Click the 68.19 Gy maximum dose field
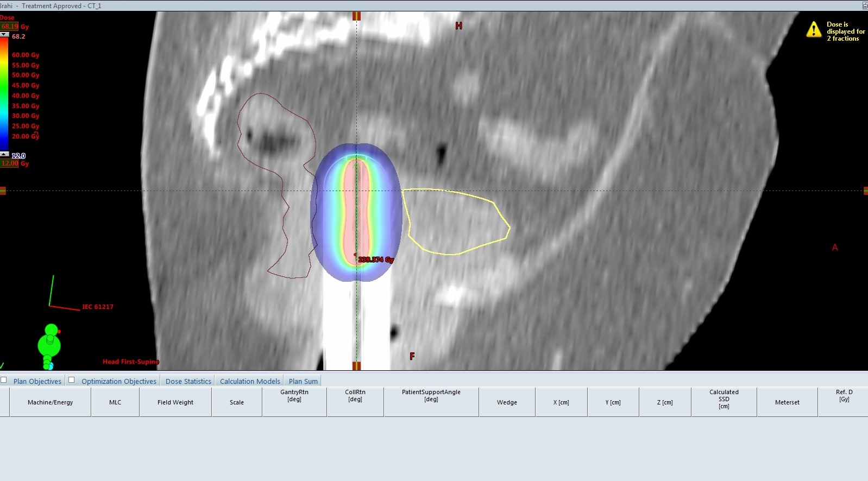The height and width of the screenshot is (481, 868). coord(9,26)
